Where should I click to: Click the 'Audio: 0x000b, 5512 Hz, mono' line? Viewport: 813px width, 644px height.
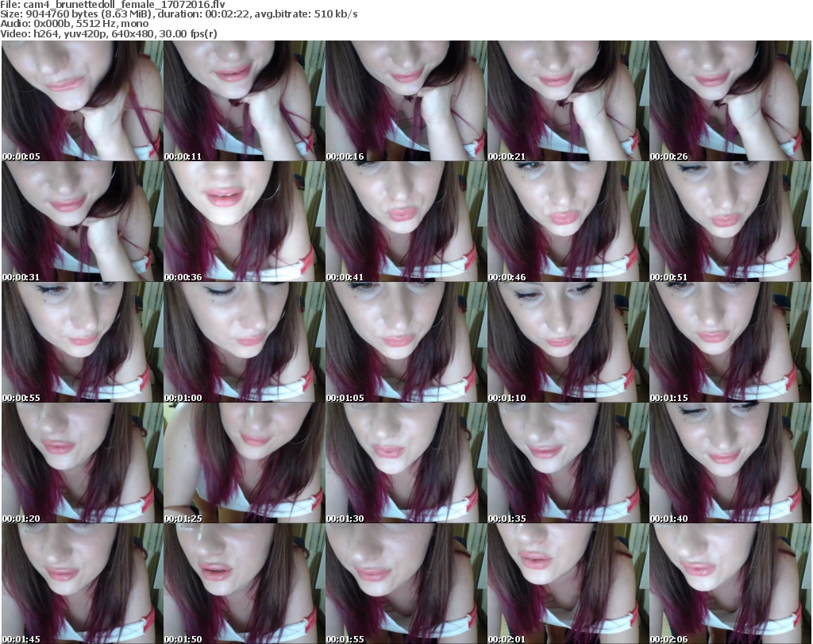coord(74,24)
